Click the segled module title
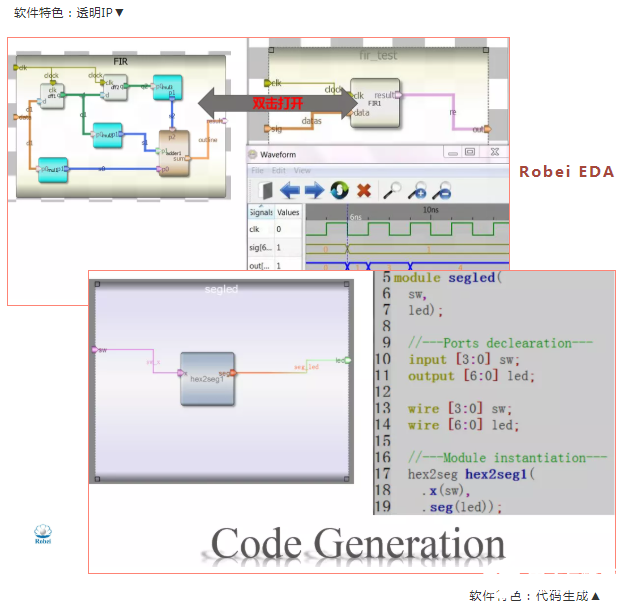The height and width of the screenshot is (605, 627). [x=221, y=289]
